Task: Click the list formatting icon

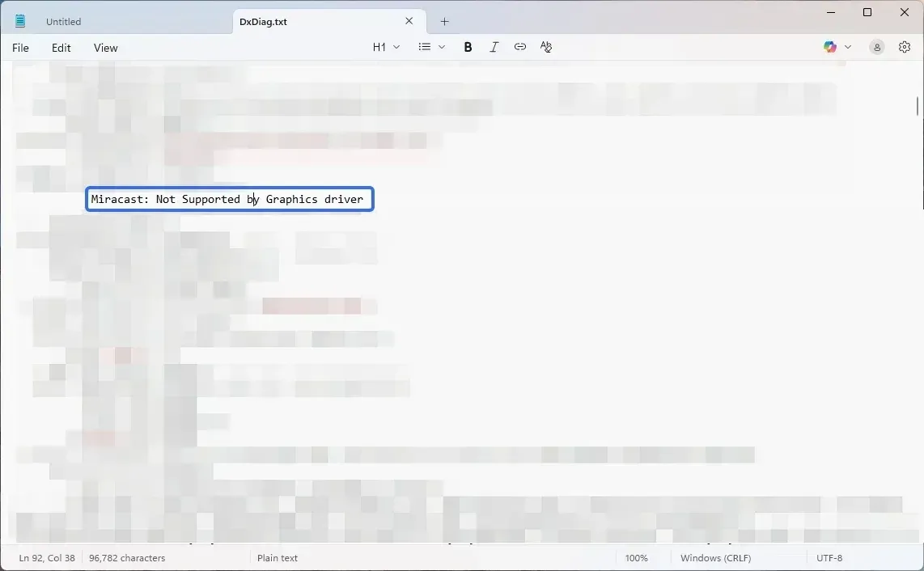Action: pos(424,47)
